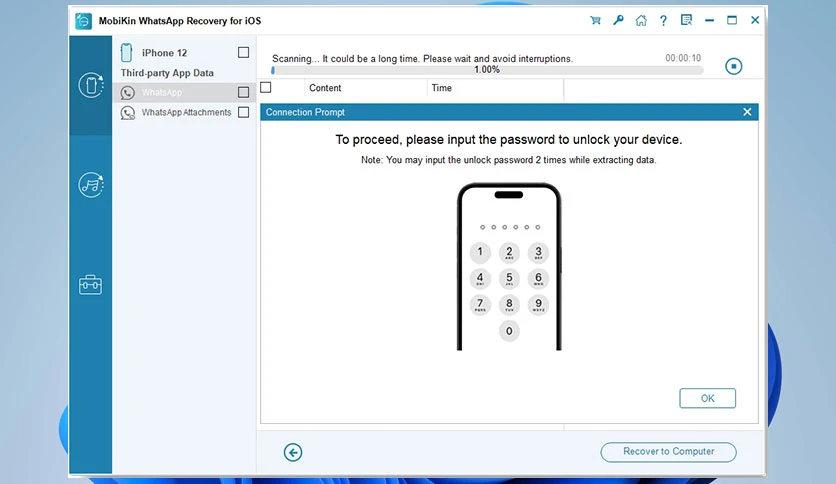
Task: Click the 00:00:10 elapsed time
Action: (x=683, y=58)
